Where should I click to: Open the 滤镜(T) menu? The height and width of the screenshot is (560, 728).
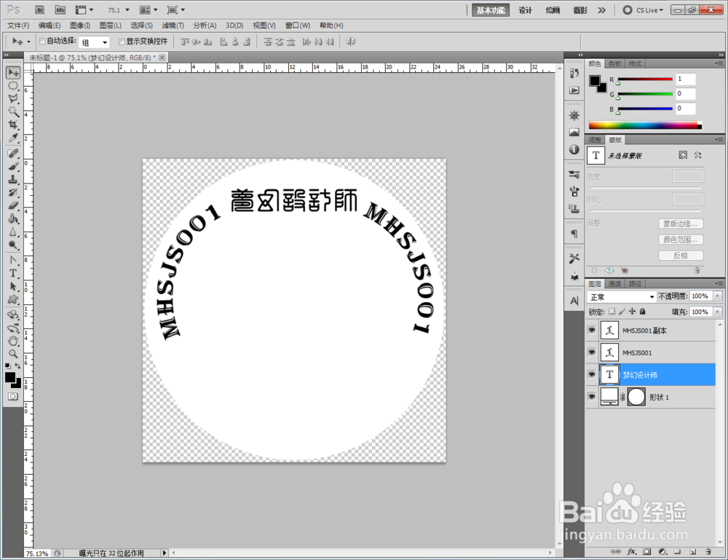pos(173,25)
